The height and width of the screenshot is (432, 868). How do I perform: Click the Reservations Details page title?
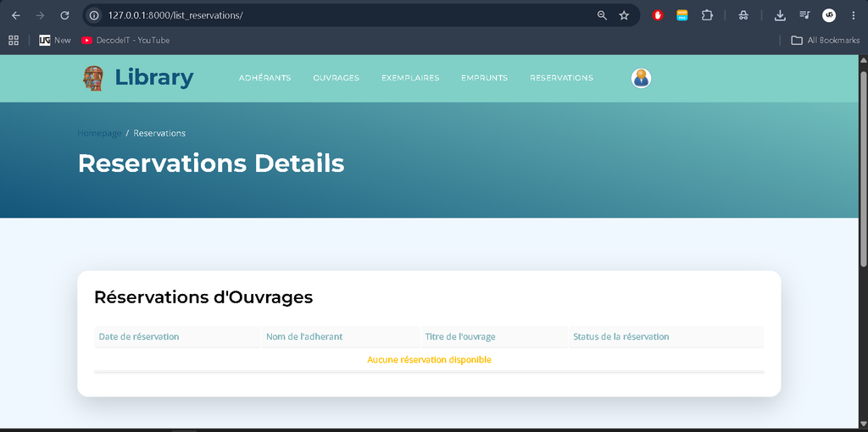pyautogui.click(x=211, y=163)
